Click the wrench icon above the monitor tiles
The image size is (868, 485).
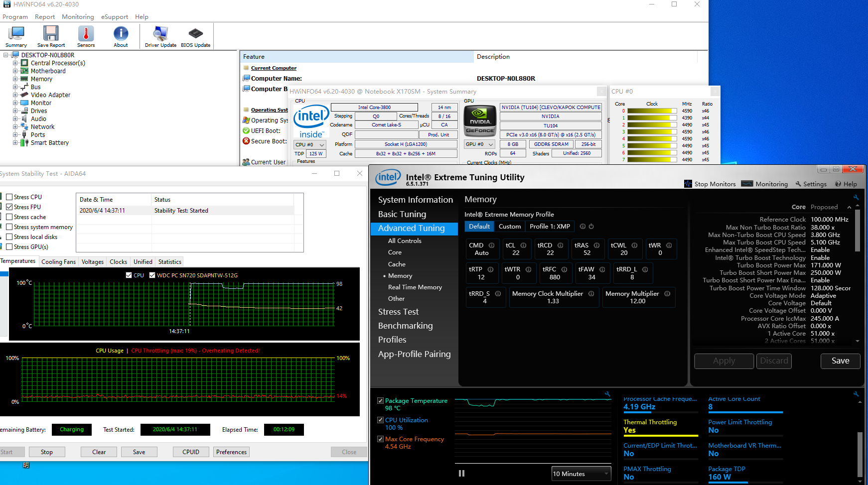tap(856, 394)
